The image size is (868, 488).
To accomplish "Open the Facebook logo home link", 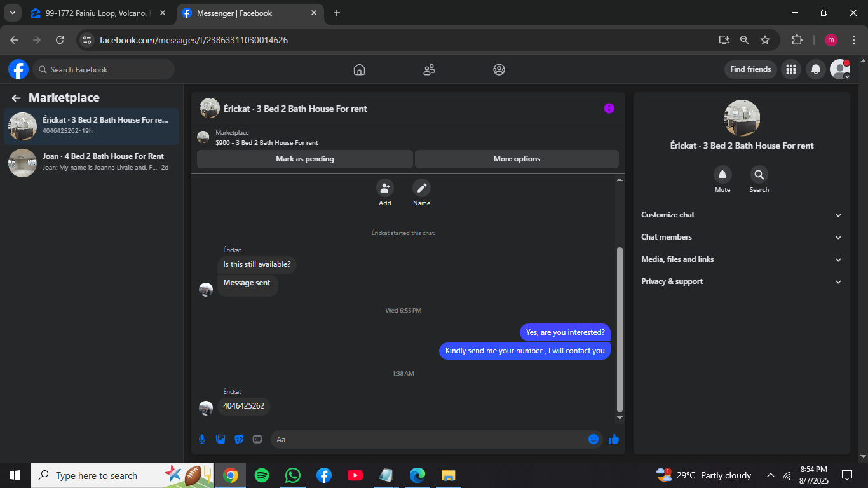I will click(18, 69).
